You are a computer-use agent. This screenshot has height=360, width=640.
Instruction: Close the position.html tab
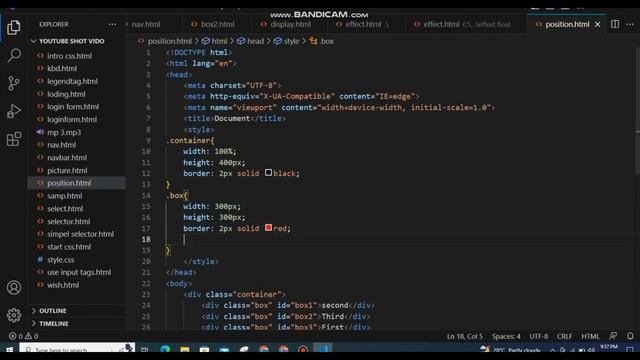pyautogui.click(x=598, y=24)
